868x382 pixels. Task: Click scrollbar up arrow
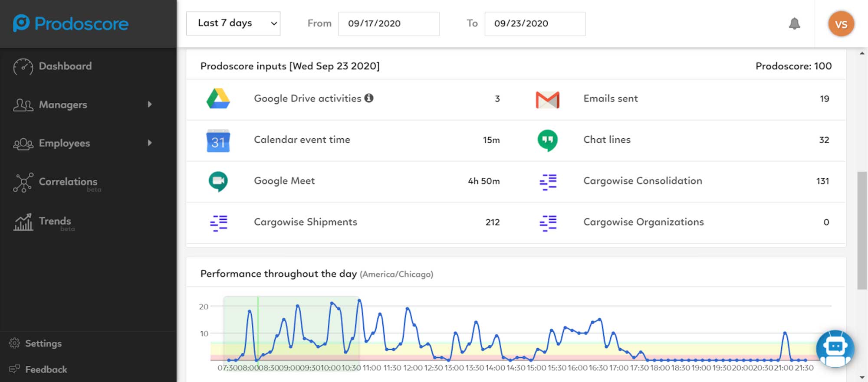[x=862, y=53]
